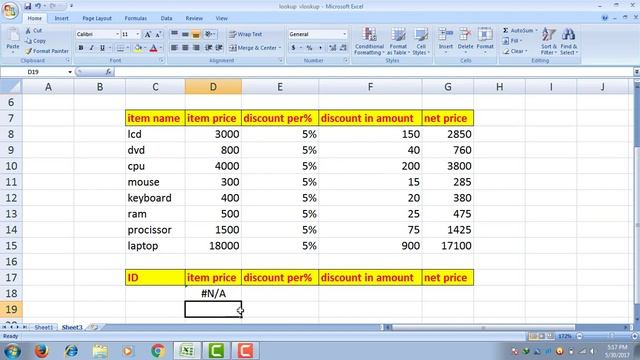
Task: Switch to the Page Layout tab
Action: (x=97, y=18)
